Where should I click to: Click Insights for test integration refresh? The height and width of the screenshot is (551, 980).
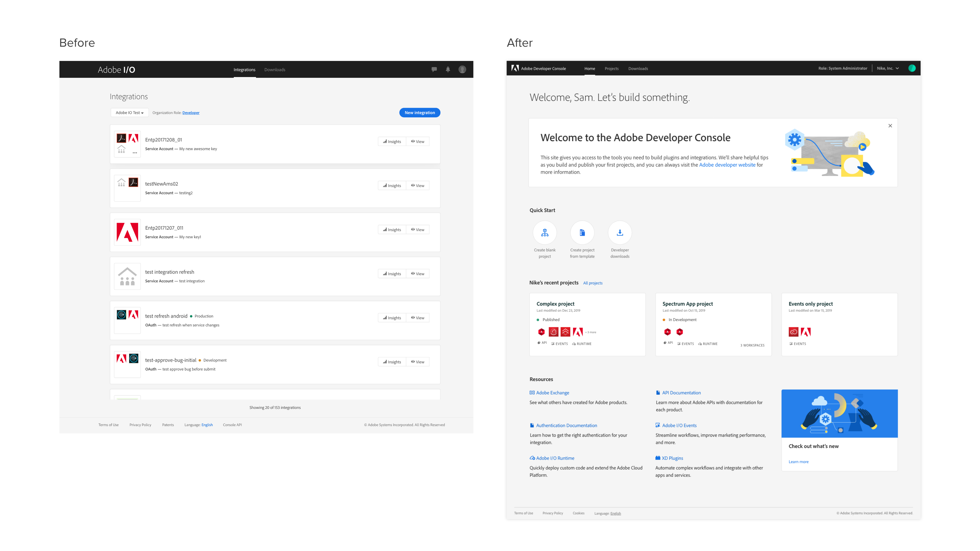[x=392, y=274]
